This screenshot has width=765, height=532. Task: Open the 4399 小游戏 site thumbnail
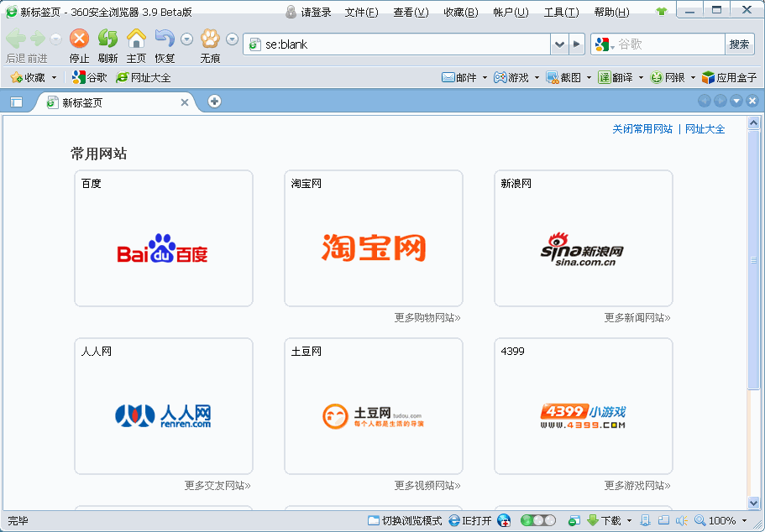pyautogui.click(x=584, y=406)
